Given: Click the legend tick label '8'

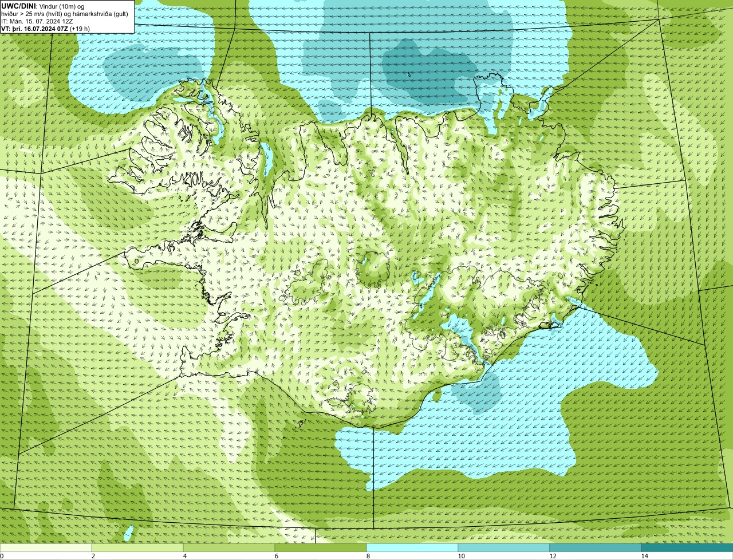Looking at the screenshot, I should (368, 556).
